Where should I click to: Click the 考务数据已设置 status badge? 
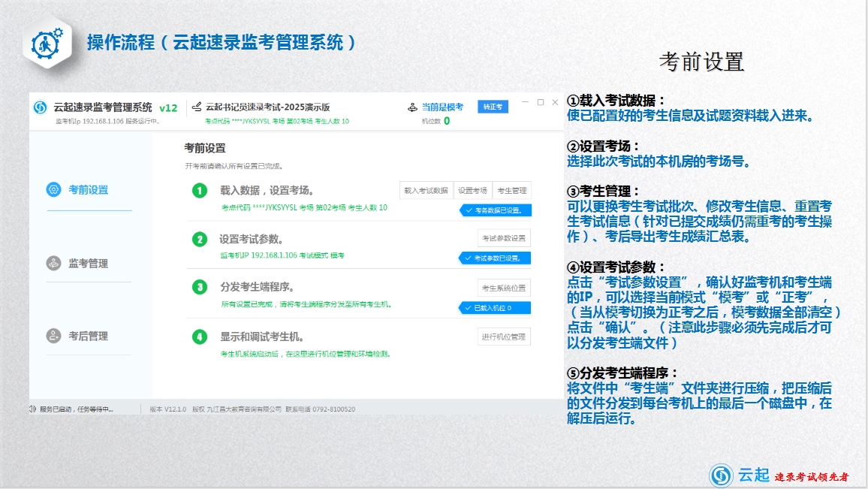coord(495,210)
